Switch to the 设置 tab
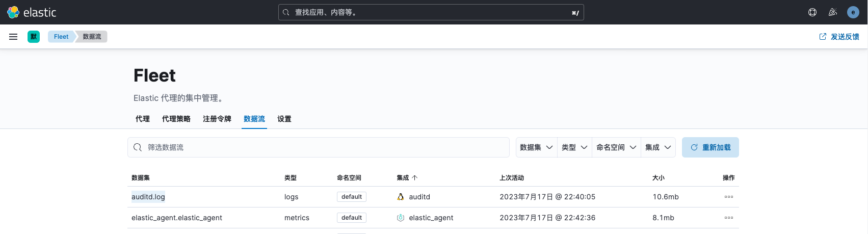Viewport: 868px width, 234px height. point(284,119)
